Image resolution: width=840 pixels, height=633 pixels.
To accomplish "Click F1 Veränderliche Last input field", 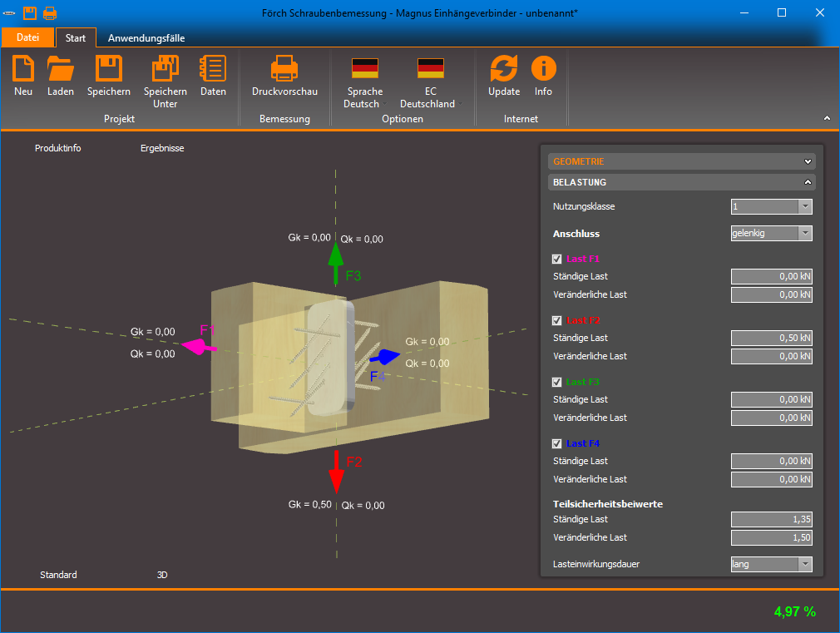I will click(x=772, y=294).
